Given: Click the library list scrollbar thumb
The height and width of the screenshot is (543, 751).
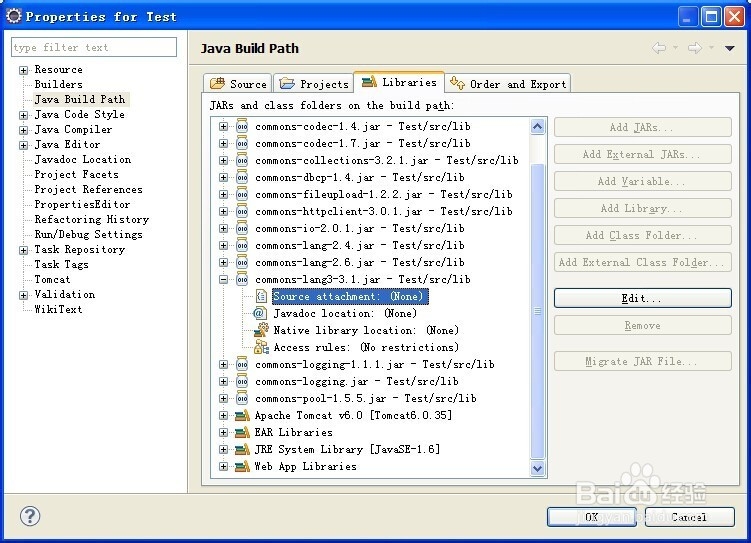Looking at the screenshot, I should pos(537,311).
